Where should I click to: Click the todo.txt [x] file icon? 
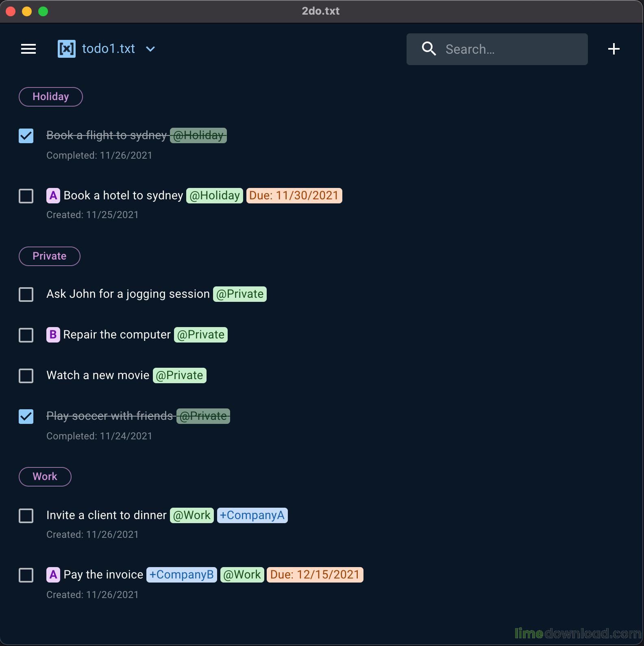(x=66, y=49)
